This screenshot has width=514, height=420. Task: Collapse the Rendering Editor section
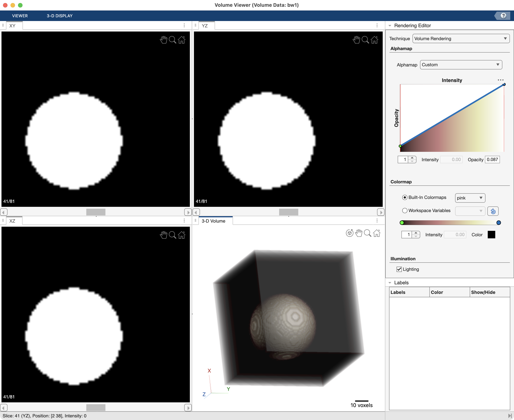(390, 26)
